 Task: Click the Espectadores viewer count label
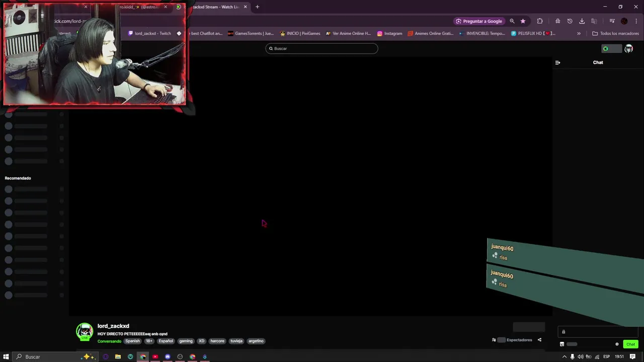tap(519, 340)
